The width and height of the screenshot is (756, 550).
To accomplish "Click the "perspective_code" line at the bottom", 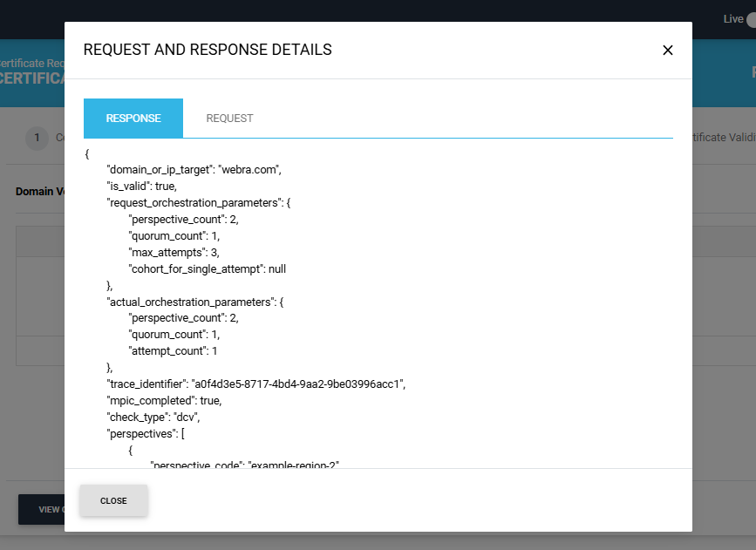I will coord(245,465).
